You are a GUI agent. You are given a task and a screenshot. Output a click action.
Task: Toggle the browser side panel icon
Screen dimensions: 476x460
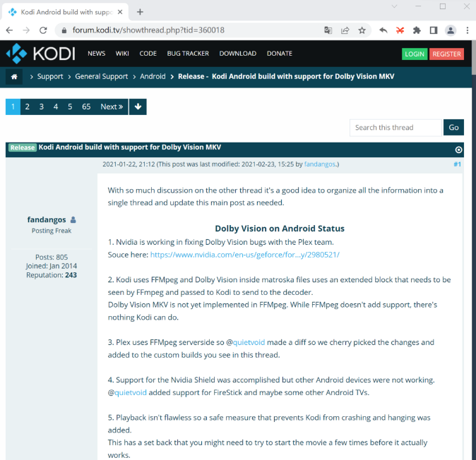[434, 30]
